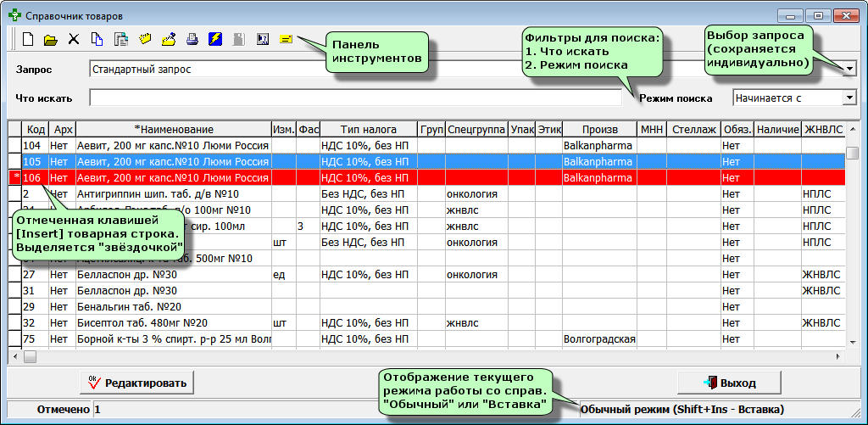
Task: Click the delete X toolbar icon
Action: click(x=74, y=39)
